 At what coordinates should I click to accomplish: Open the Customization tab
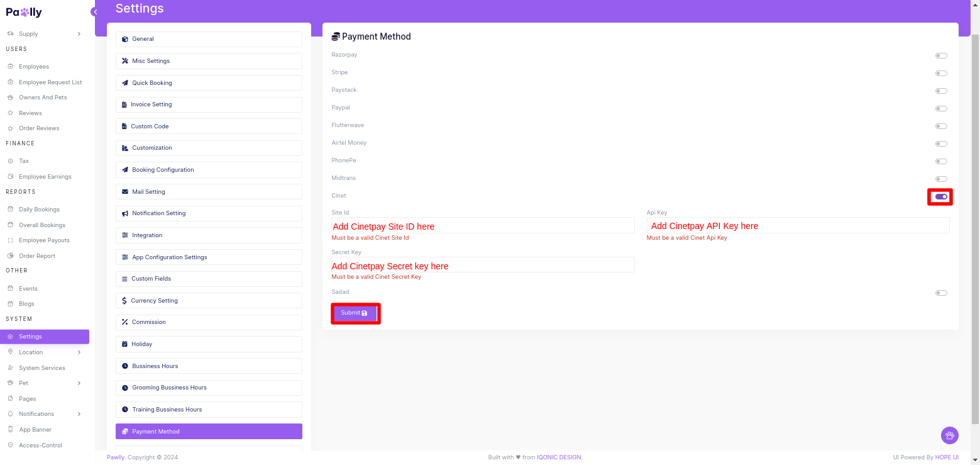pos(209,148)
